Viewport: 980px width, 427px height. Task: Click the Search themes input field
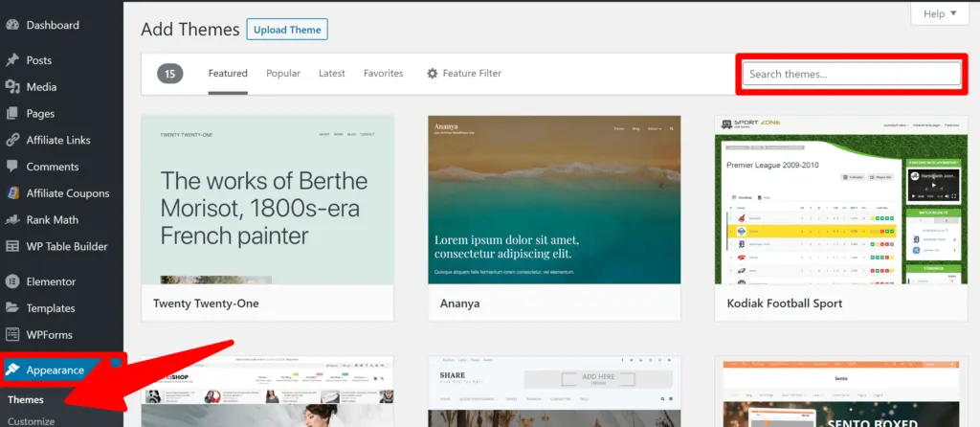(851, 74)
